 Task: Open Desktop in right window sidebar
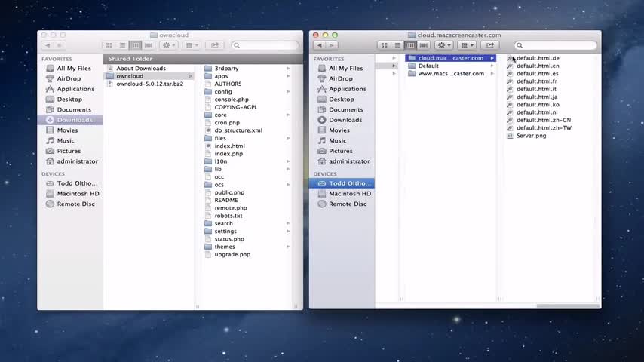pyautogui.click(x=336, y=99)
